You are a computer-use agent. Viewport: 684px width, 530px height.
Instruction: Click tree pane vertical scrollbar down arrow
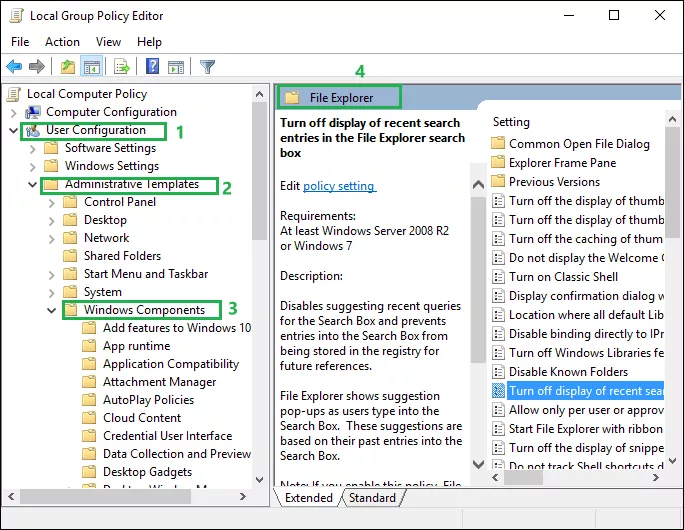[260, 480]
